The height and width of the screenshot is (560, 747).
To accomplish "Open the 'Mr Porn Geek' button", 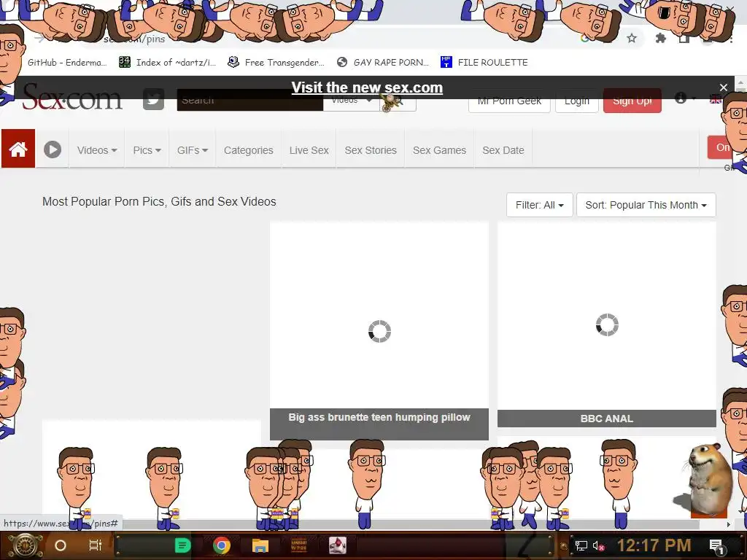I will 509,101.
